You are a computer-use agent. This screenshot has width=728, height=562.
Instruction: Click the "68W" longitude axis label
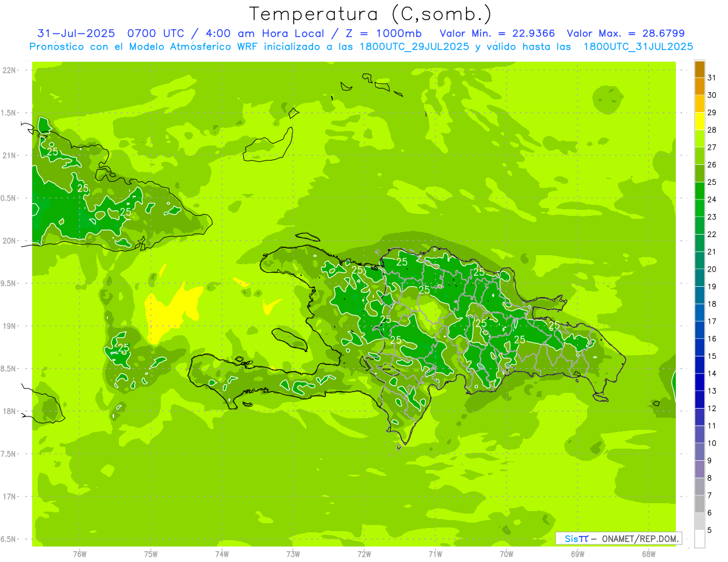click(649, 554)
